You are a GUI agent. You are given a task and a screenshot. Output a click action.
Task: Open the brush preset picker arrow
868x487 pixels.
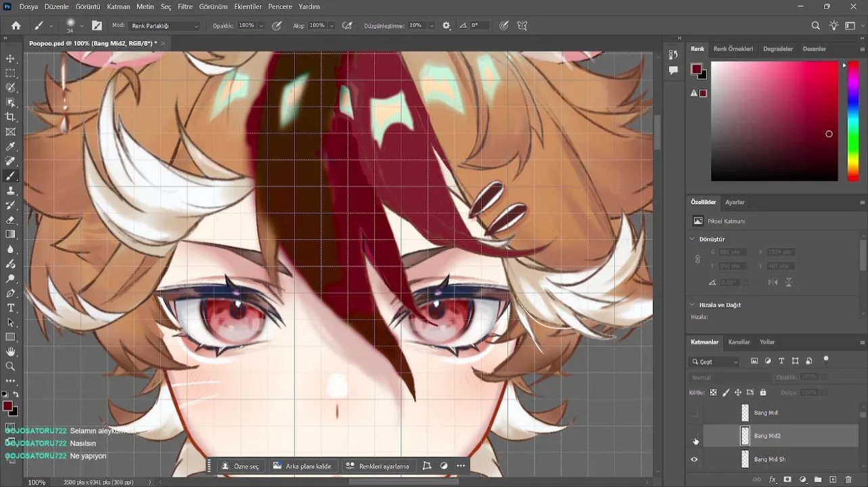click(82, 26)
